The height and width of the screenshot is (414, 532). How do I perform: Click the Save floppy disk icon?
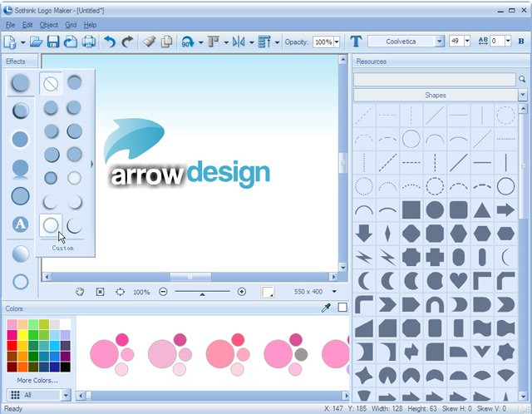[x=53, y=42]
